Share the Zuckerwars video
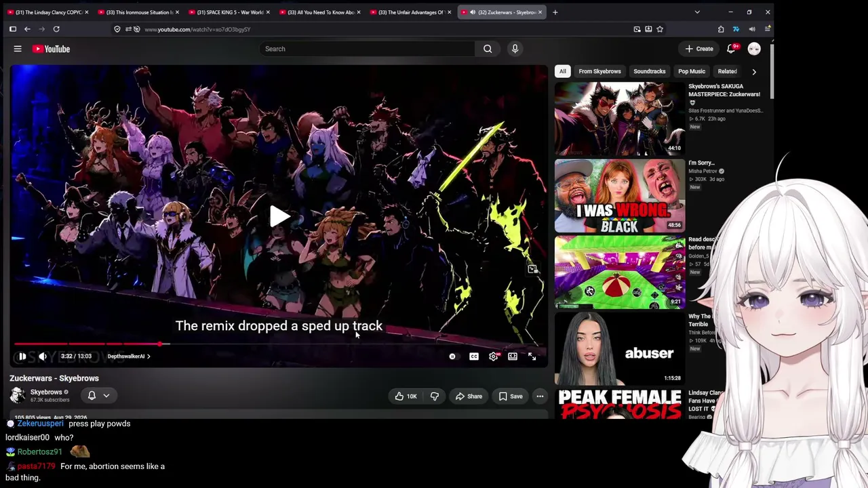The height and width of the screenshot is (488, 868). [469, 396]
